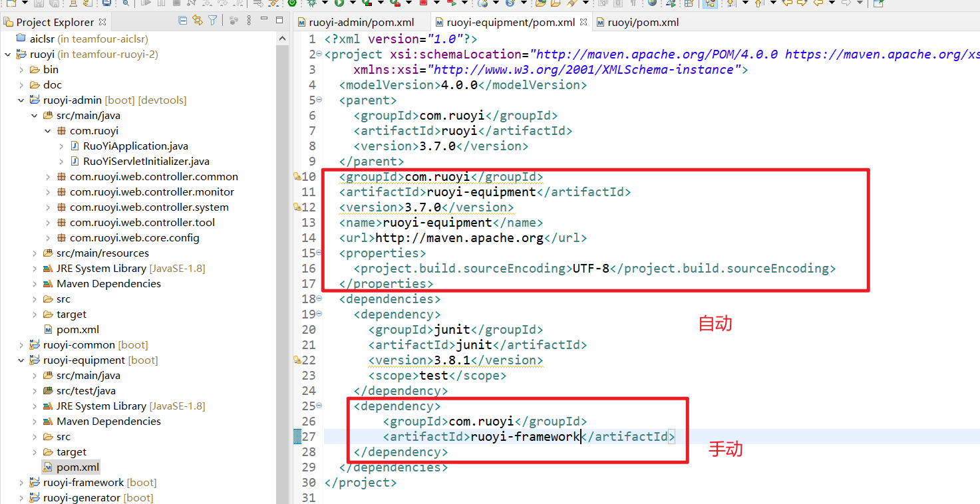
Task: Open Project Explorer filter icon
Action: click(x=212, y=21)
